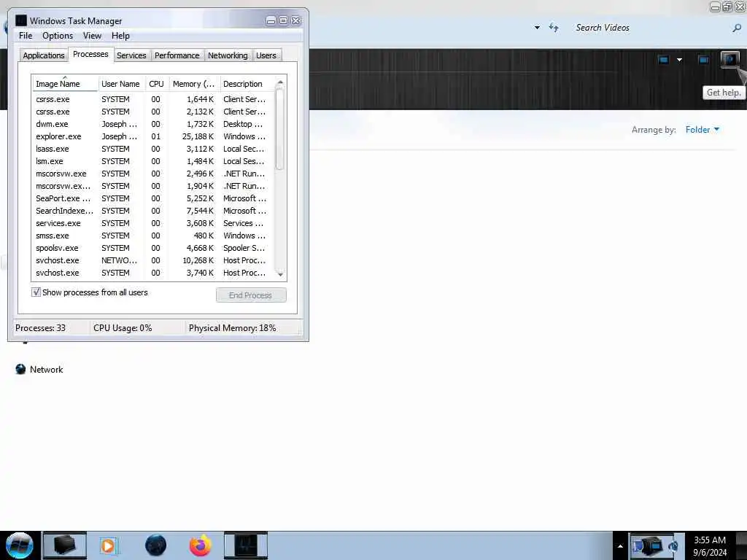Select the mscorsvw.exe row using 2,496 K
The width and height of the screenshot is (747, 560).
[x=153, y=174]
